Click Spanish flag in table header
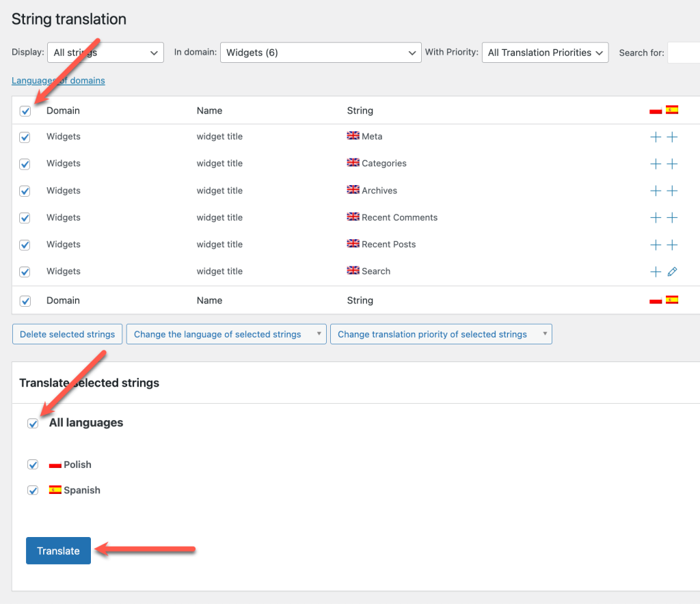The height and width of the screenshot is (604, 700). (672, 110)
